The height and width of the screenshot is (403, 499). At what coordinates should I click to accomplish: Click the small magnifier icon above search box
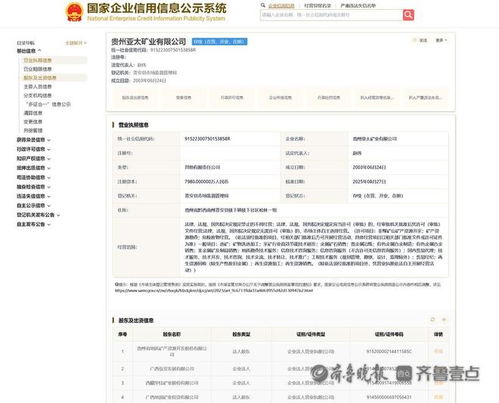(x=263, y=5)
